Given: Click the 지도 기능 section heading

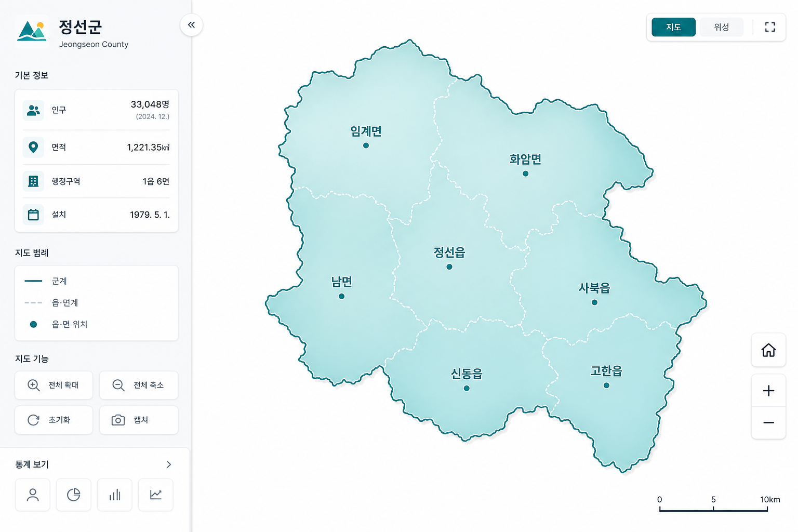Looking at the screenshot, I should (32, 359).
